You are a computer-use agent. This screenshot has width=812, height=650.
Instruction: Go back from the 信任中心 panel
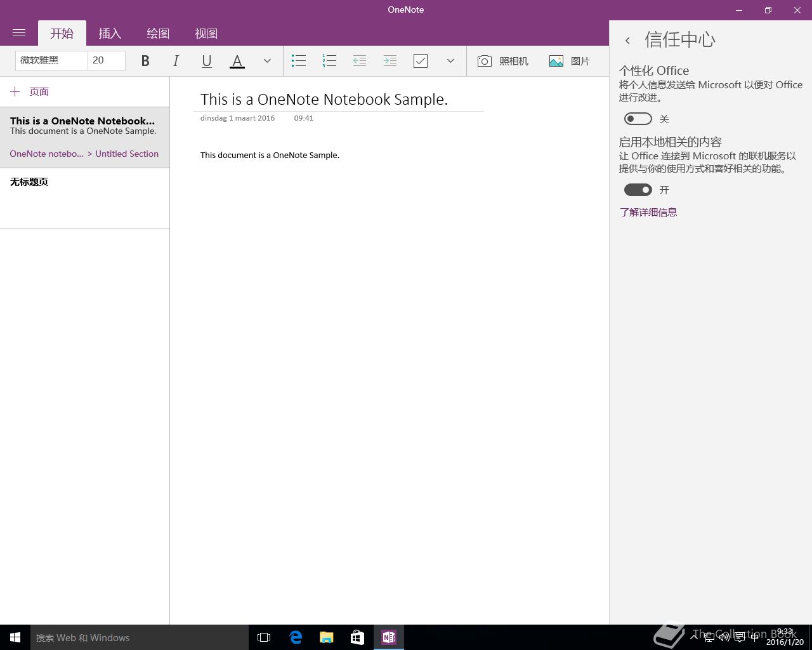point(627,41)
